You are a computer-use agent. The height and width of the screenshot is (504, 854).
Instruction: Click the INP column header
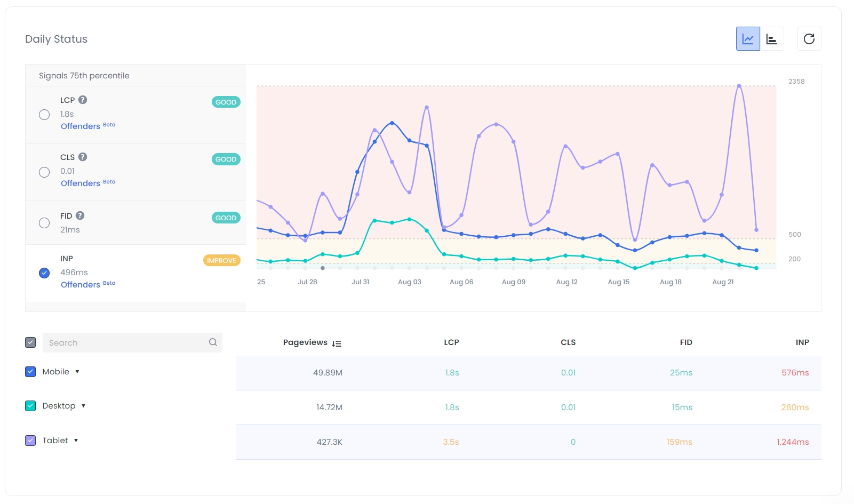(x=802, y=342)
